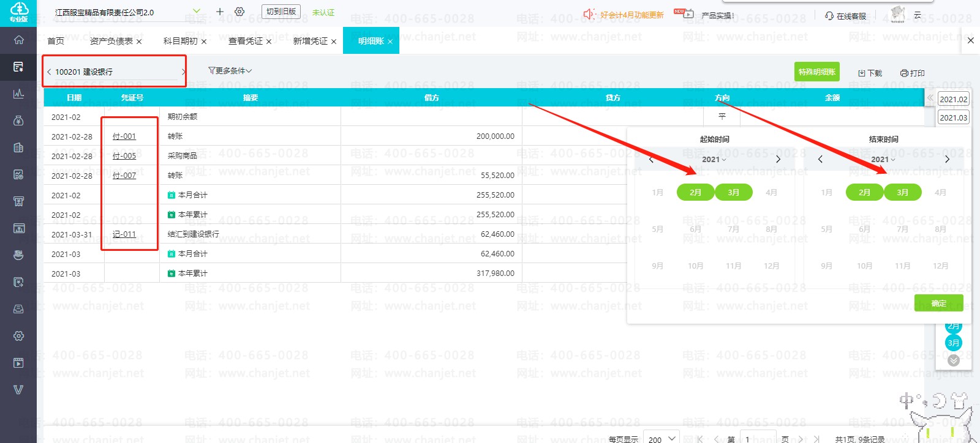Click the 打印 print button
Image resolution: width=980 pixels, height=443 pixels.
click(x=913, y=73)
